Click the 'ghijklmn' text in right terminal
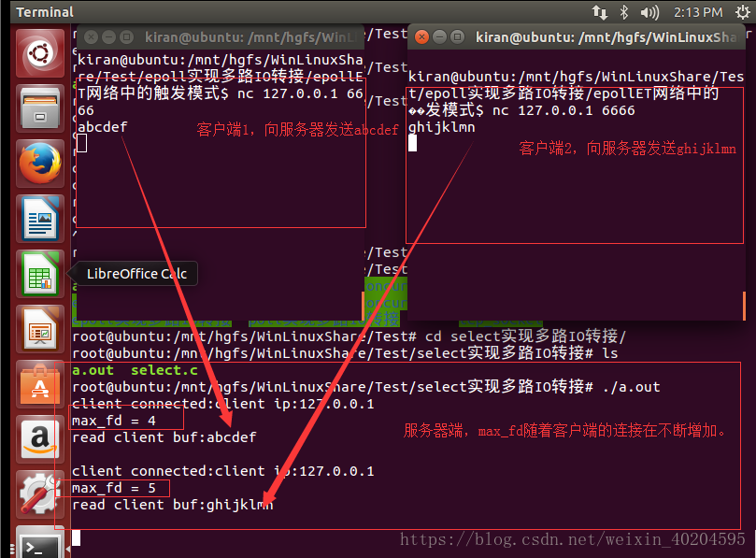Viewport: 756px width, 558px height. tap(442, 127)
